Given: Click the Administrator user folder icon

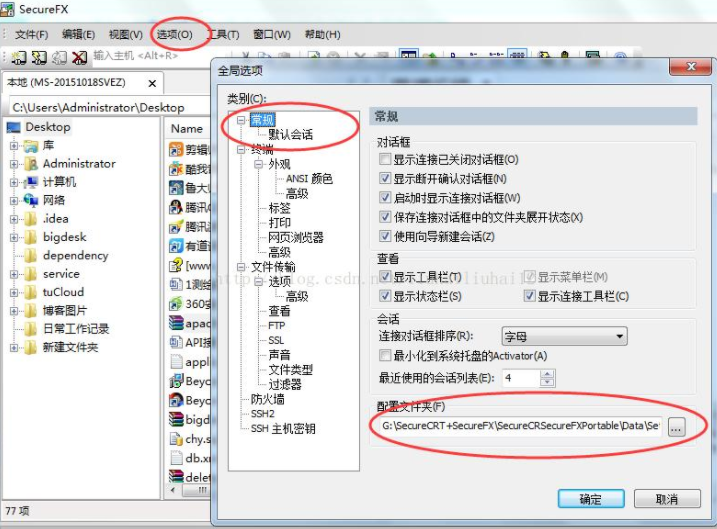Looking at the screenshot, I should coord(31,164).
